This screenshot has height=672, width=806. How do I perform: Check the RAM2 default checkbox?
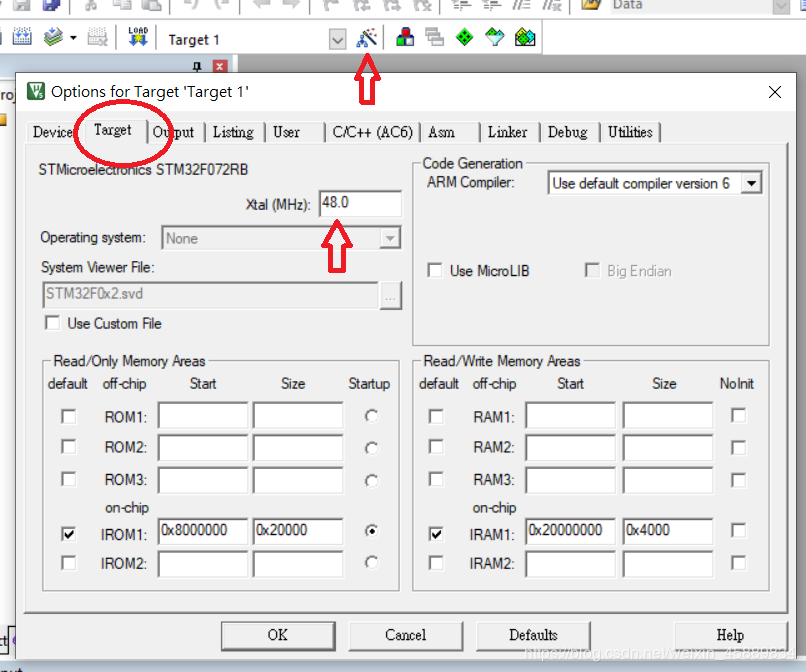(x=436, y=446)
